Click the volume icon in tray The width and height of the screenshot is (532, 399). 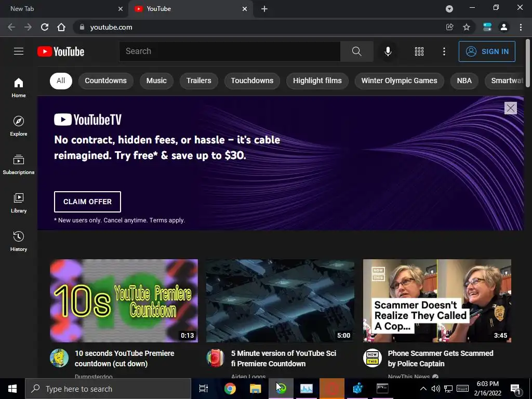436,389
